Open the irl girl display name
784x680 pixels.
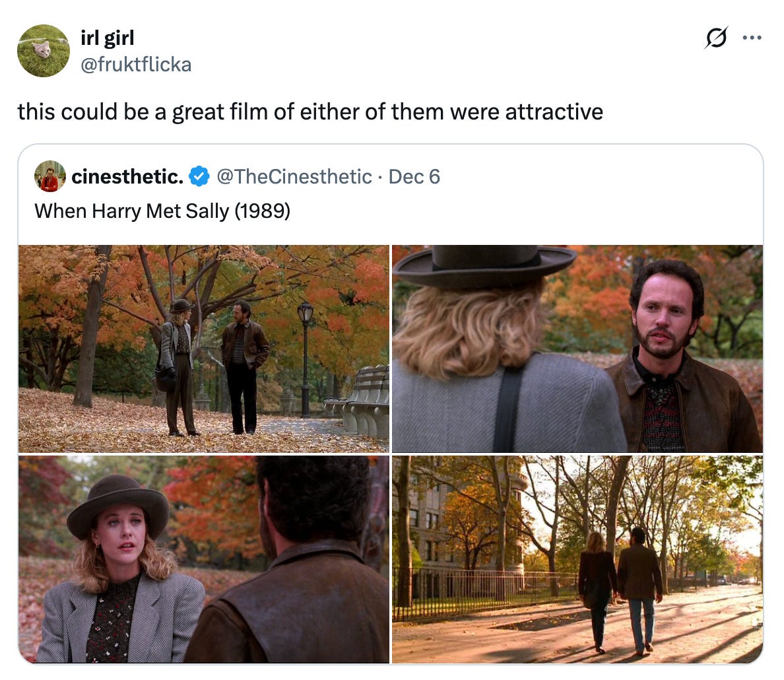[x=108, y=38]
